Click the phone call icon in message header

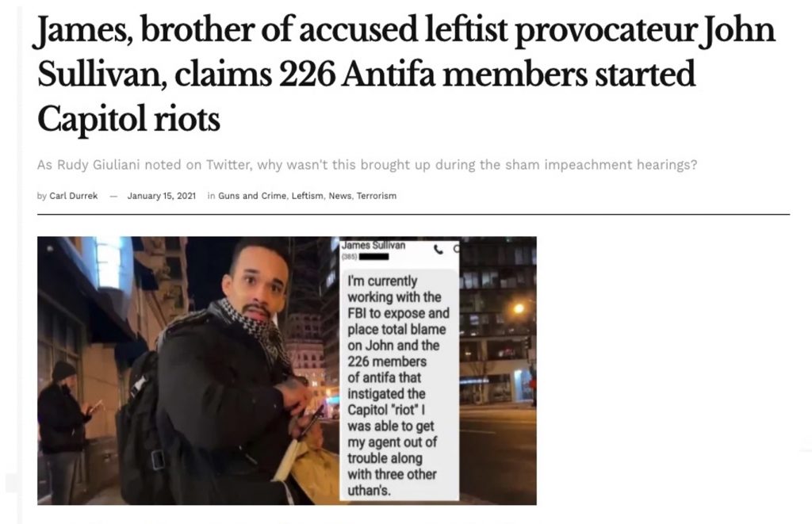(439, 250)
